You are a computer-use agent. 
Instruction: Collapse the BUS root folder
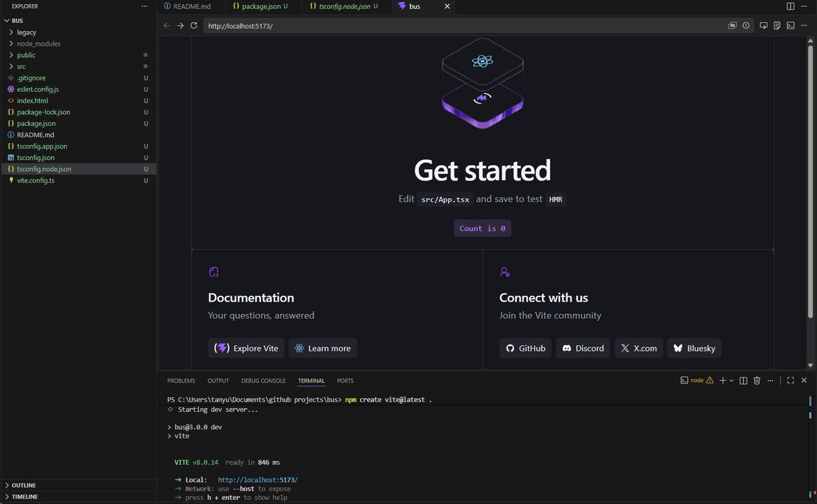point(78,21)
